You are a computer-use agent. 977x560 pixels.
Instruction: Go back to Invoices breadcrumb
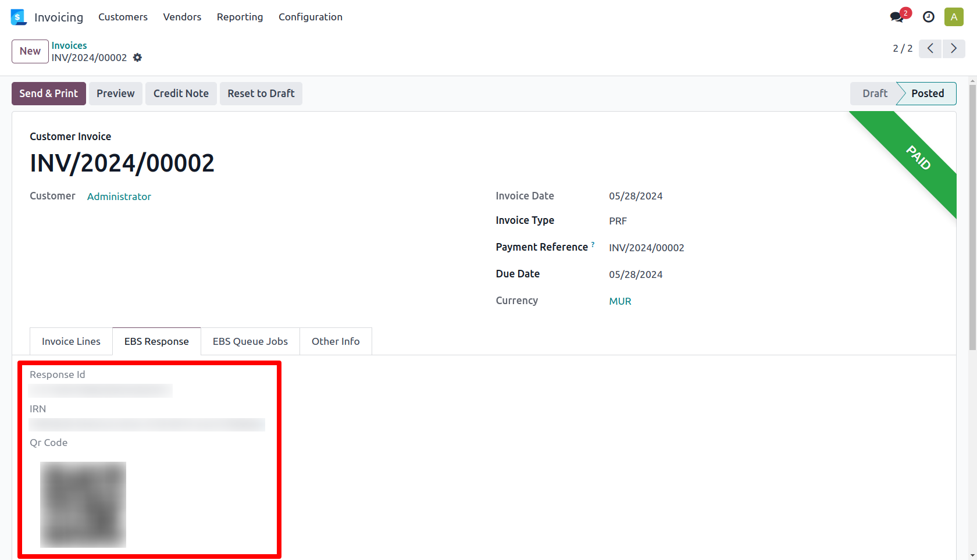click(69, 45)
